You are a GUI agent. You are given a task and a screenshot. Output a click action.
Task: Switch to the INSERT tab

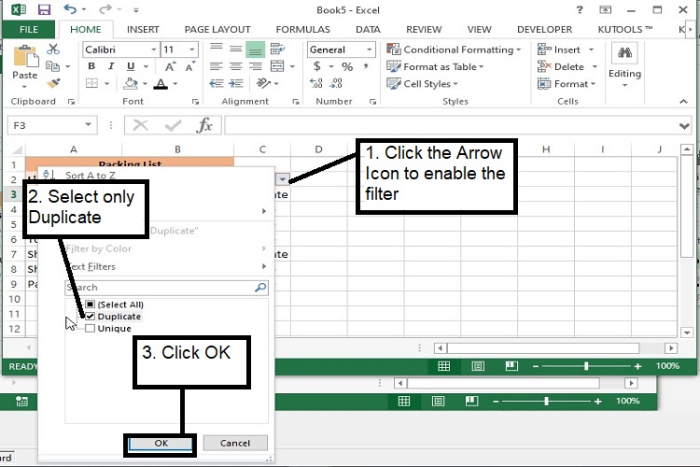(x=143, y=29)
